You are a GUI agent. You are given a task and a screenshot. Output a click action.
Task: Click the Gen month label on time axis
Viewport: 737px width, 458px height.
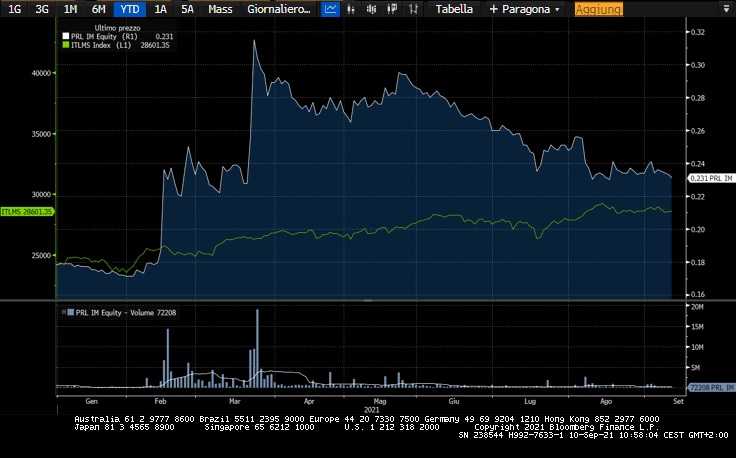[92, 401]
